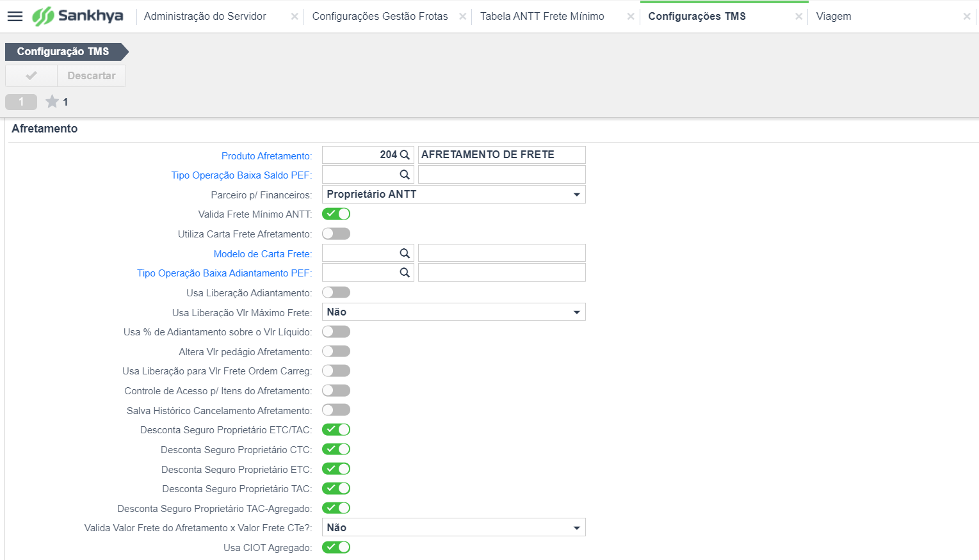Click the Afretamento section header
Image resolution: width=979 pixels, height=560 pixels.
tap(45, 129)
